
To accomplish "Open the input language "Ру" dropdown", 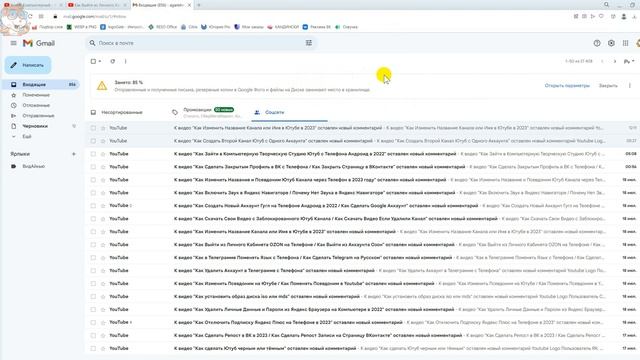I will 629,61.
